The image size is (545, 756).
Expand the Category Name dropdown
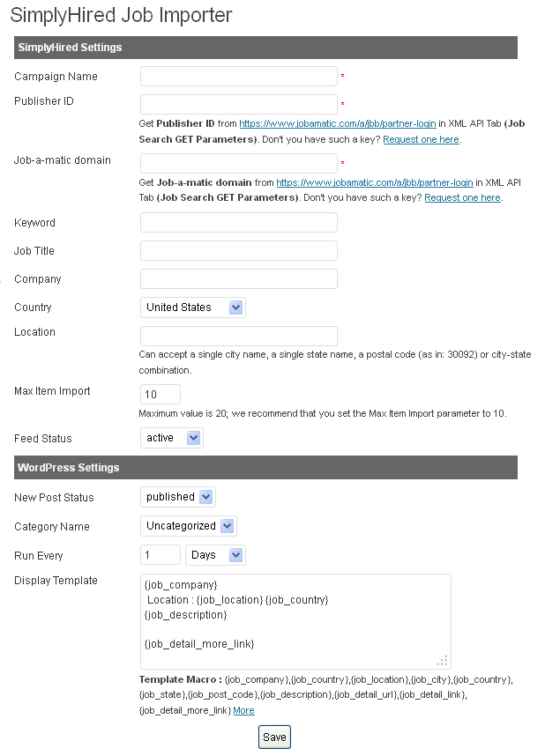click(x=189, y=526)
